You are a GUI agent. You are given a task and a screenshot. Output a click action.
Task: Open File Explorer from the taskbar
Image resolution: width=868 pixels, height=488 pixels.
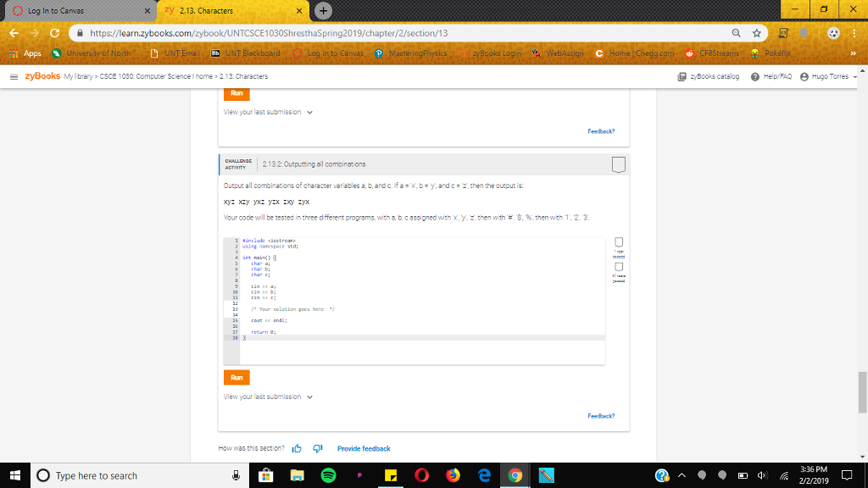(298, 475)
